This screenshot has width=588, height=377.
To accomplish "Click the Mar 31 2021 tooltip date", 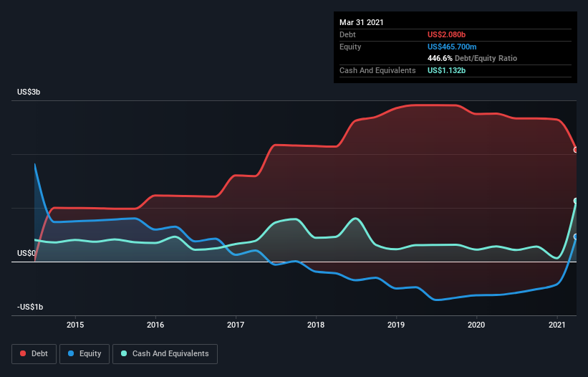I will [362, 22].
